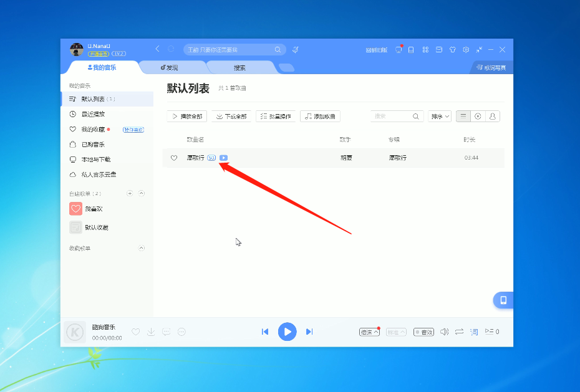
Task: Click the refresh circle icon in header
Action: click(171, 49)
